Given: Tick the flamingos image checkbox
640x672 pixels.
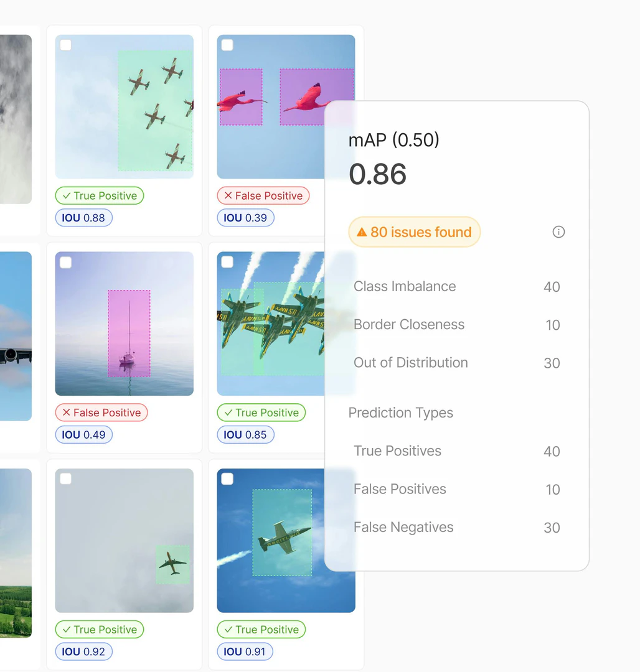Looking at the screenshot, I should click(x=227, y=45).
